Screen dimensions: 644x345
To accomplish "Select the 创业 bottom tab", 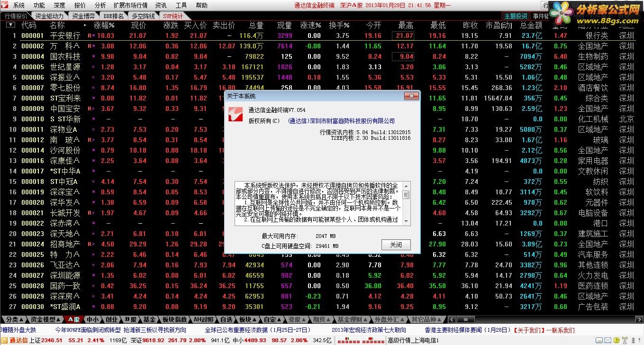I will click(x=112, y=319).
